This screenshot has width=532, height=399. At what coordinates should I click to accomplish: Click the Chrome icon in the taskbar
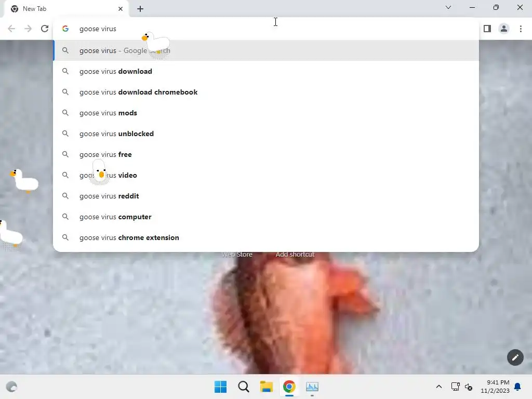click(289, 387)
